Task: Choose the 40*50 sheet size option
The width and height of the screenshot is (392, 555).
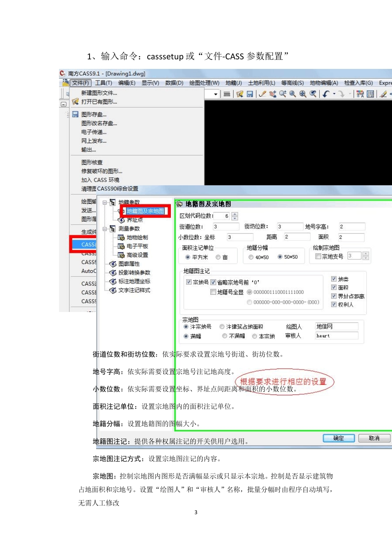Action: (251, 257)
